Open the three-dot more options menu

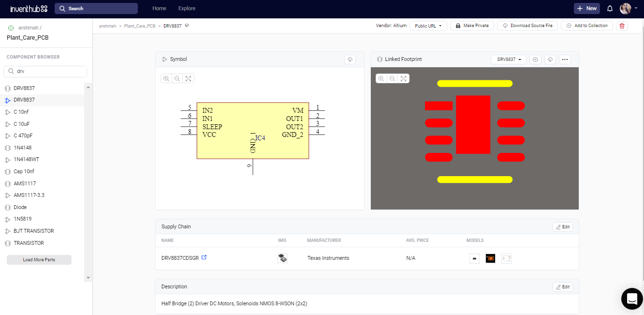pyautogui.click(x=565, y=60)
